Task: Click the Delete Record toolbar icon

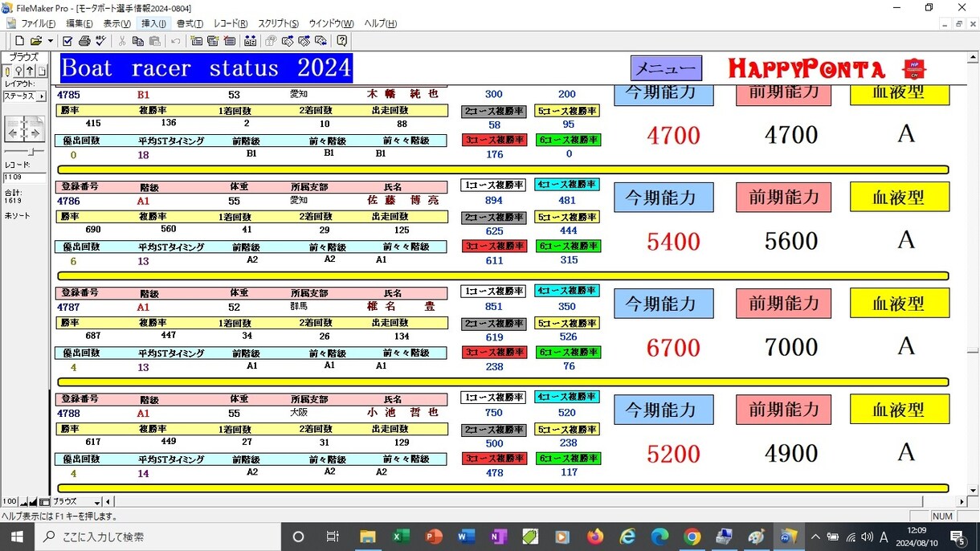Action: pos(230,41)
